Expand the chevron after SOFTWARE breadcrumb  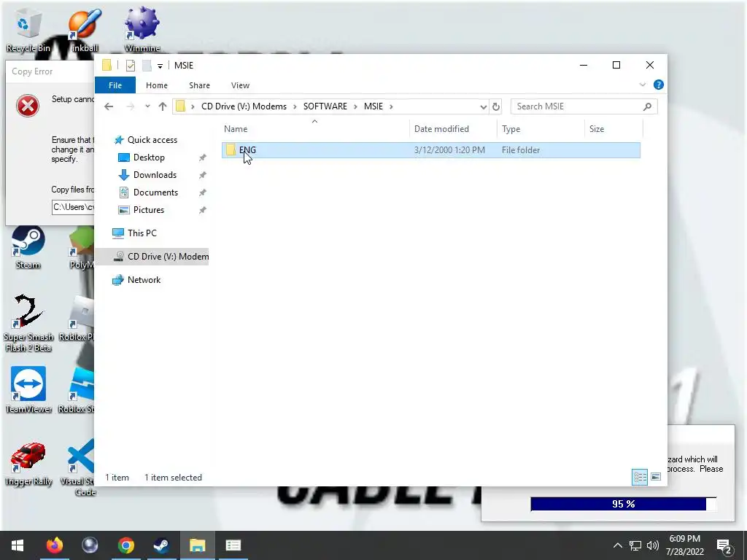tap(355, 106)
